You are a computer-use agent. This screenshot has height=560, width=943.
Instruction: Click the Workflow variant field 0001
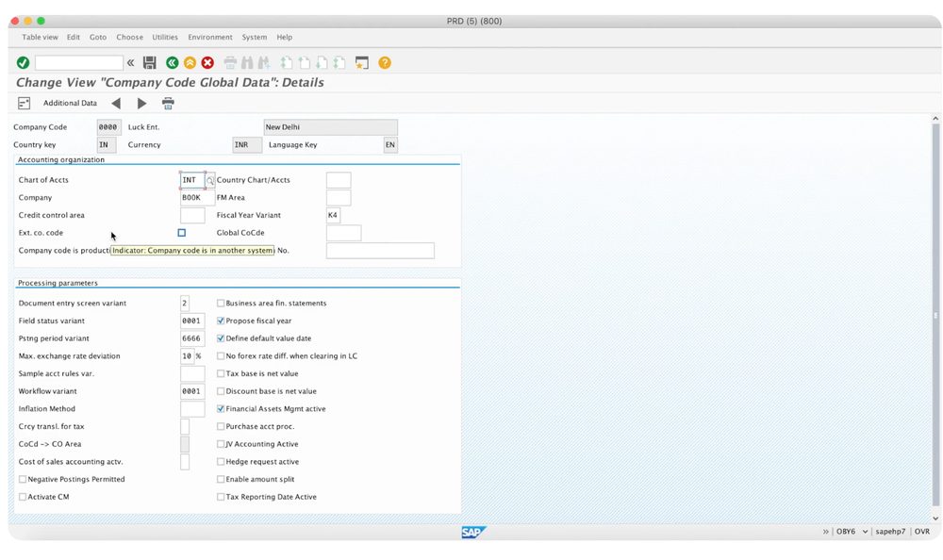click(192, 391)
